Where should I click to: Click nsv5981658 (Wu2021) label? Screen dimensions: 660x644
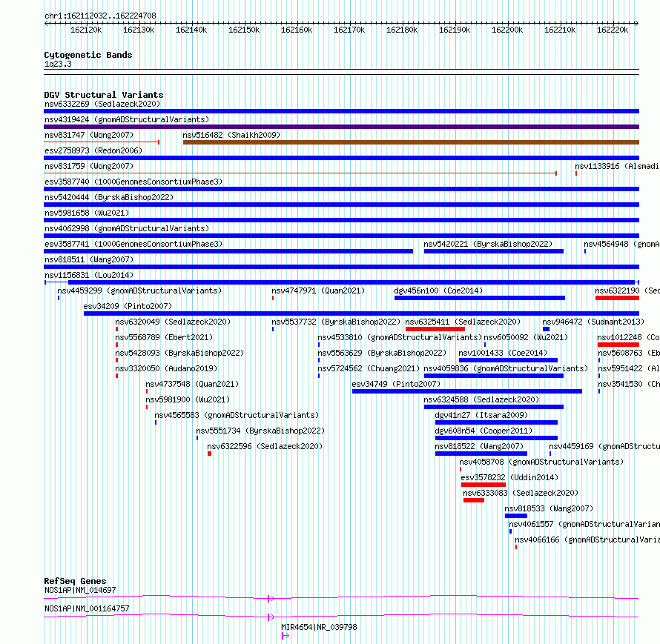pos(87,213)
